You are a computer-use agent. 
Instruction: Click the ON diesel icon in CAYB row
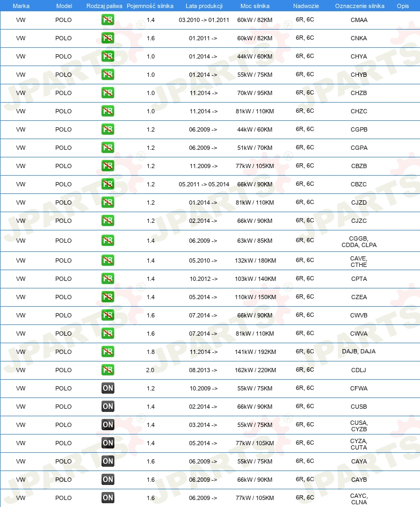(107, 480)
